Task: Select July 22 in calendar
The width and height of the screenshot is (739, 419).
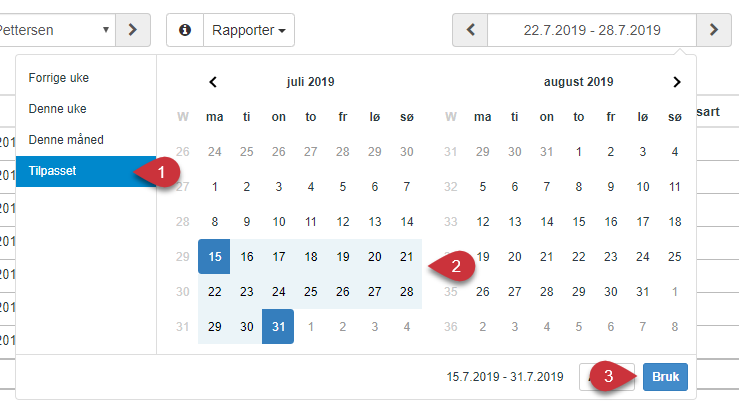Action: [x=214, y=291]
